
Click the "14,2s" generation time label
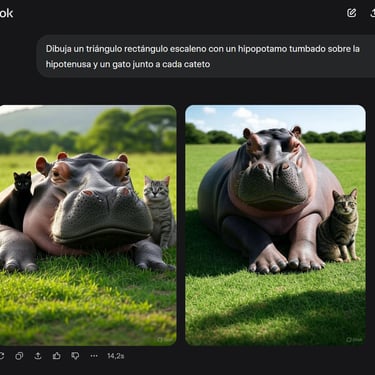point(116,356)
